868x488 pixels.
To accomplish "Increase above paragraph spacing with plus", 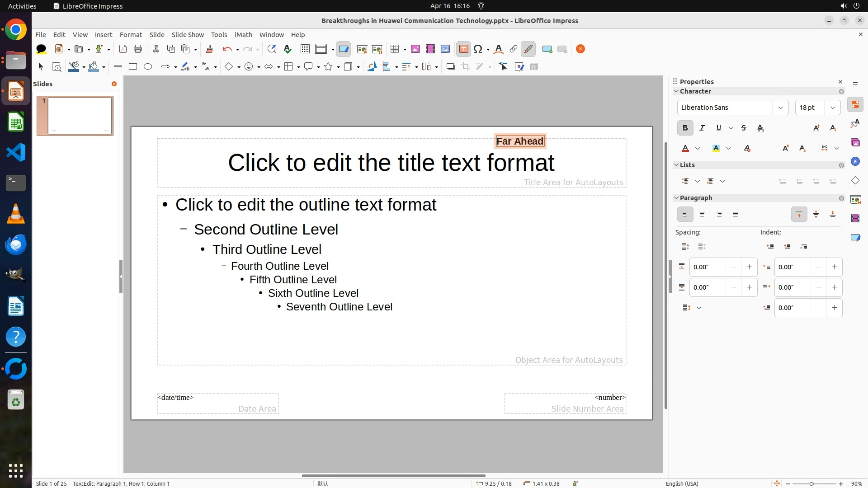I will (x=749, y=267).
